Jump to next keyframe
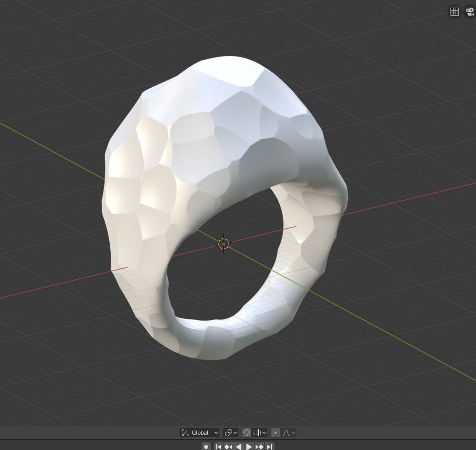The width and height of the screenshot is (476, 450). click(x=259, y=446)
